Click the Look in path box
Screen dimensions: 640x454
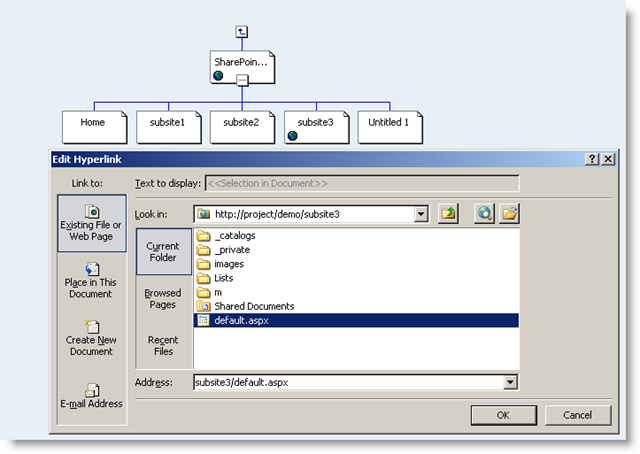[311, 214]
